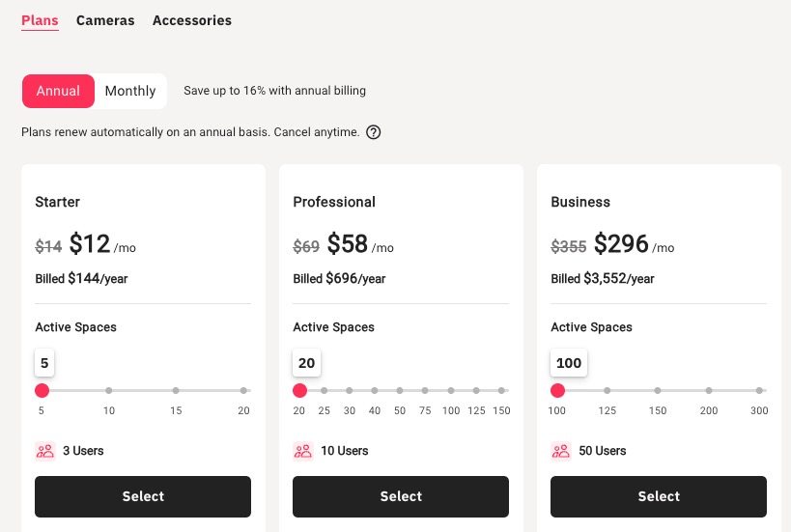Set Professional slider to 50 spaces
This screenshot has width=791, height=532.
click(400, 391)
